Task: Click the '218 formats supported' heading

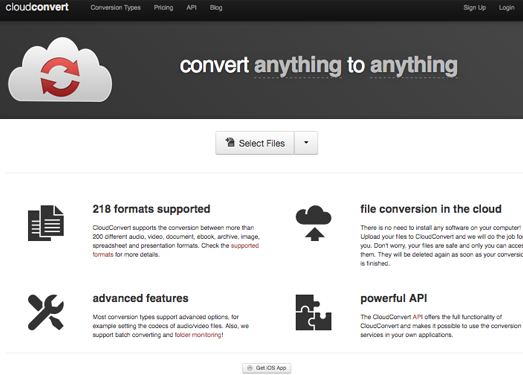Action: [x=151, y=209]
